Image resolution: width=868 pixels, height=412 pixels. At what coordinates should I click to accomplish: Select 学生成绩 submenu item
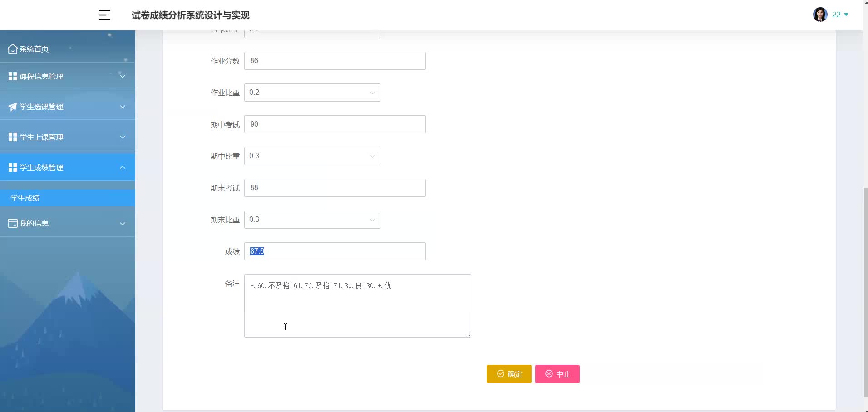coord(68,198)
